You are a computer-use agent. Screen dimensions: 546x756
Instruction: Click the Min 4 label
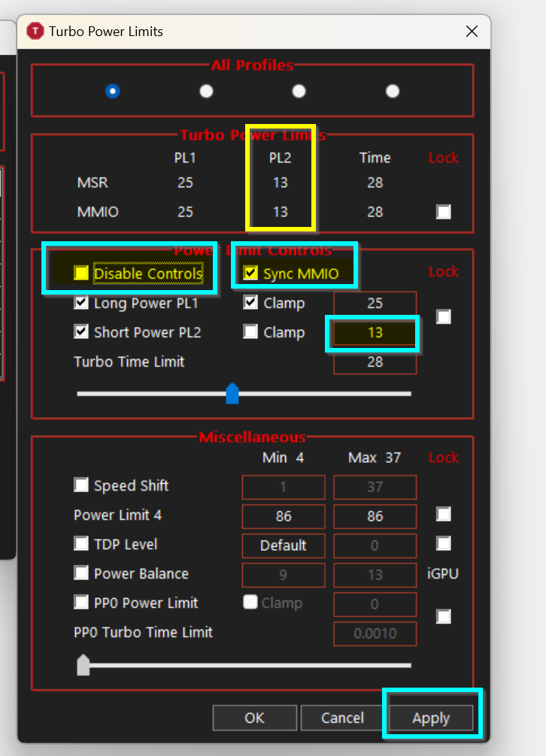(x=283, y=458)
